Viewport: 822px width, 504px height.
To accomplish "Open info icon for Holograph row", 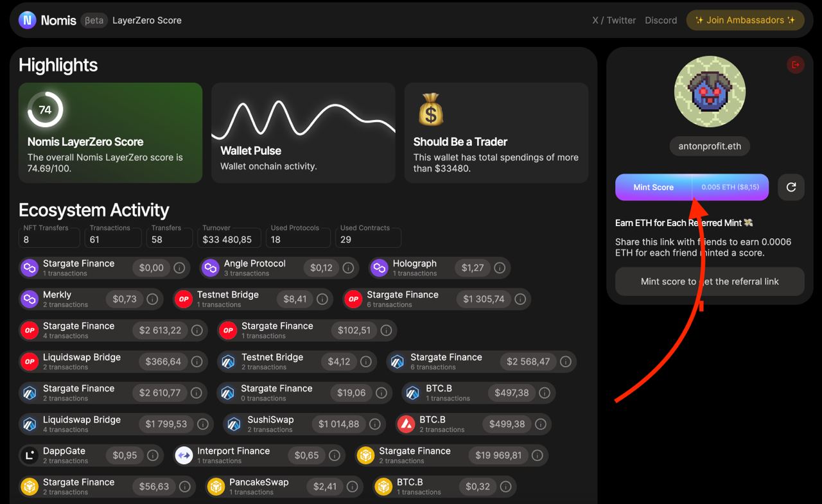I will coord(499,268).
